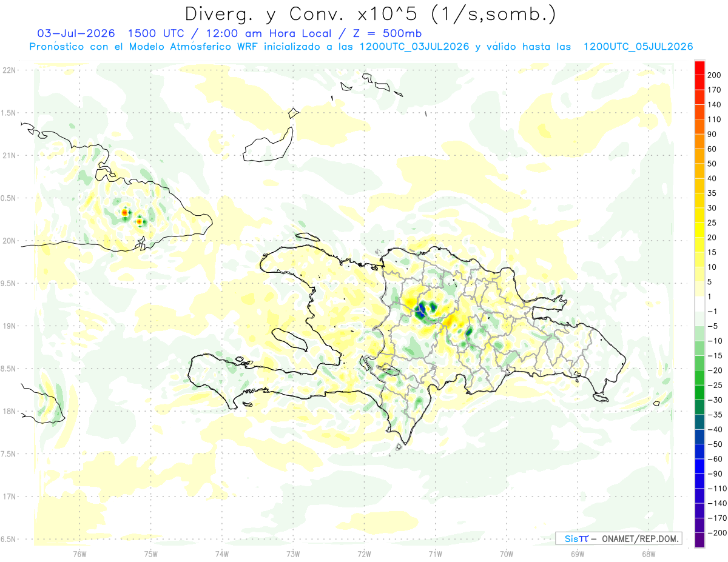This screenshot has width=728, height=562.
Task: Click the "8.5N" latitude label
Action: pyautogui.click(x=9, y=369)
